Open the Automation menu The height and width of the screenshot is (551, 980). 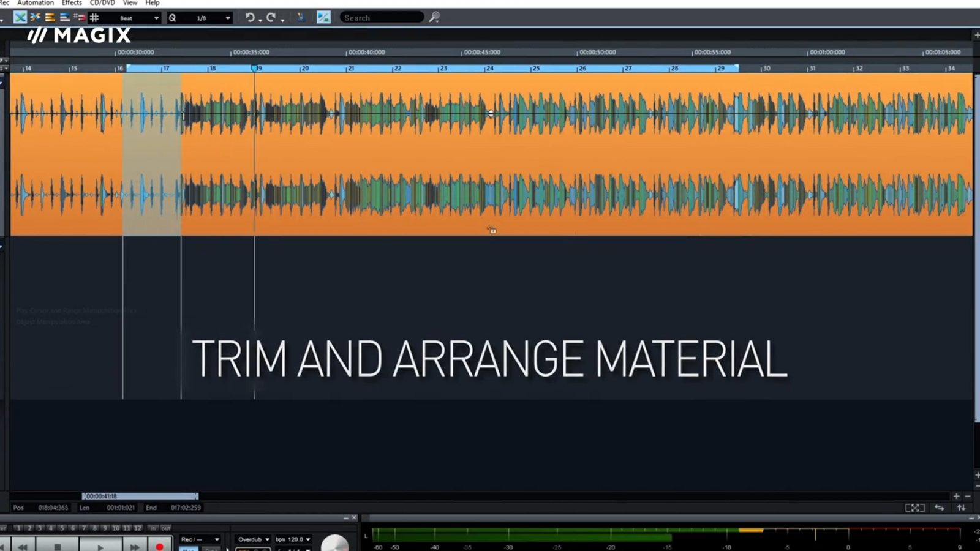[36, 3]
